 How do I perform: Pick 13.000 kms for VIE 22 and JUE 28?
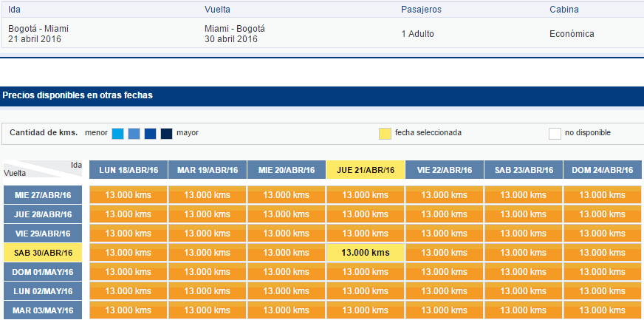pos(445,214)
